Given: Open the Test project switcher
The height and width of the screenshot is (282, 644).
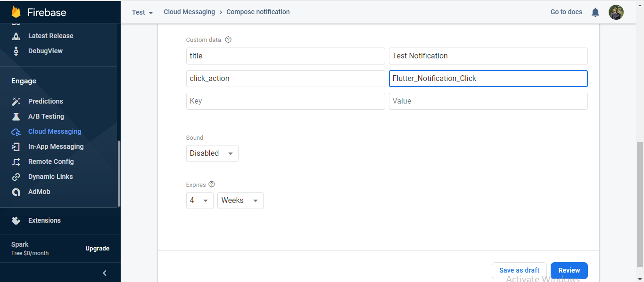Looking at the screenshot, I should tap(141, 12).
